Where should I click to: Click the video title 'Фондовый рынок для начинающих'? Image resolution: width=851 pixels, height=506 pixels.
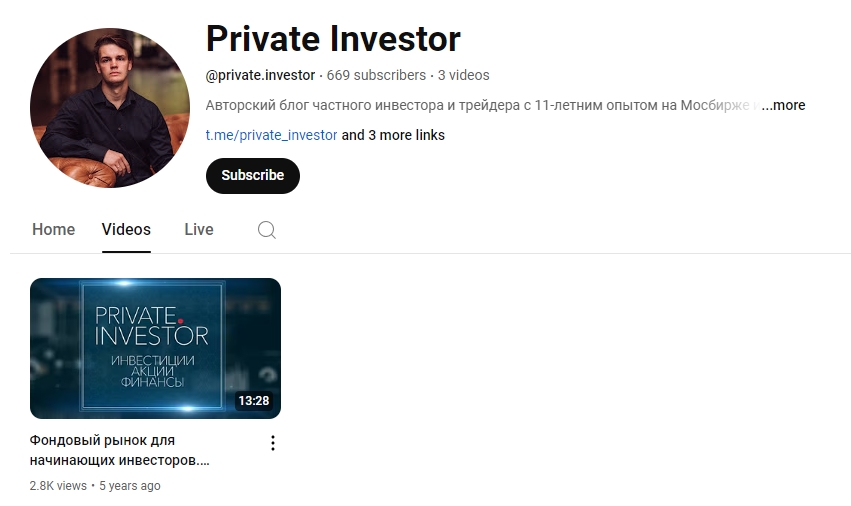(119, 450)
